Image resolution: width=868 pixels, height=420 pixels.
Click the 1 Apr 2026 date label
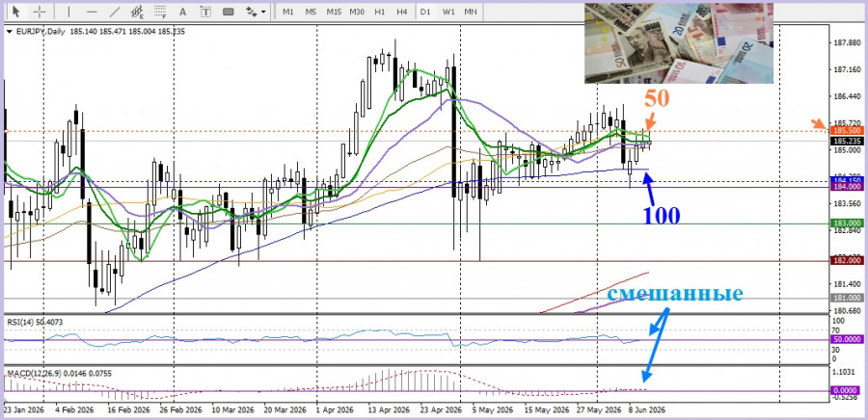coord(337,410)
